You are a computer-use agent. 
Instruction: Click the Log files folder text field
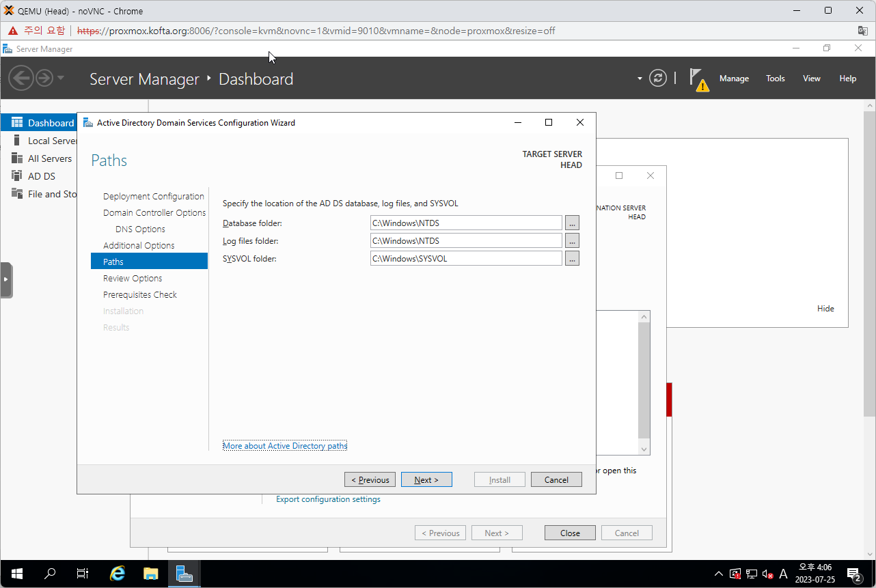pyautogui.click(x=465, y=241)
